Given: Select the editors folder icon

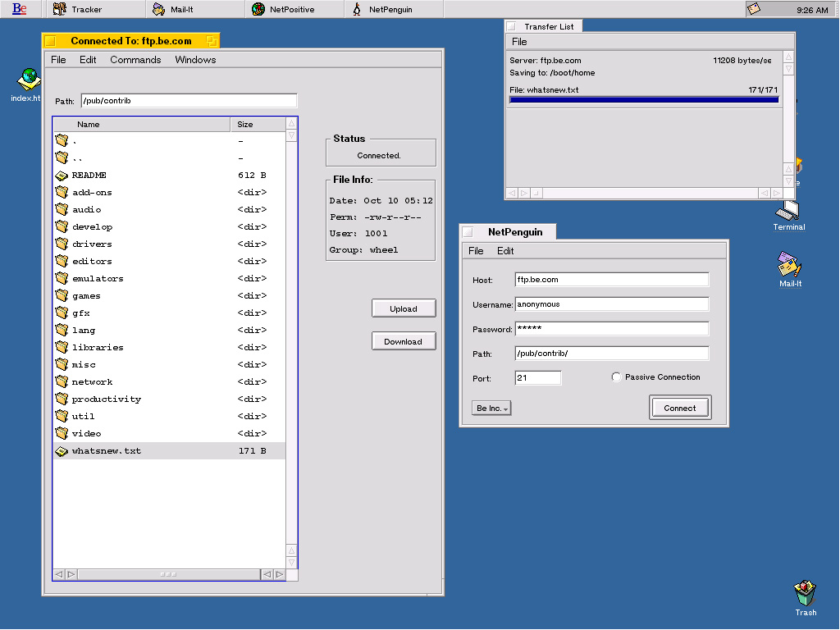Looking at the screenshot, I should pyautogui.click(x=62, y=260).
